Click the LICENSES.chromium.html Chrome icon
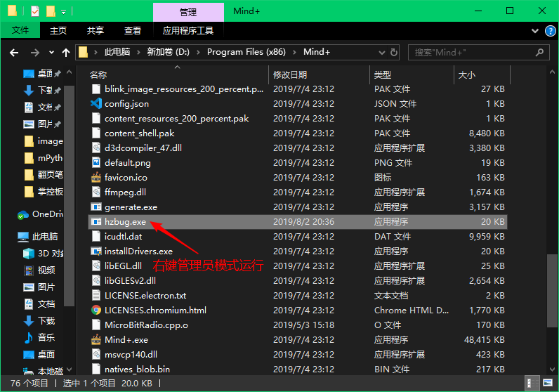559x392 pixels. click(96, 310)
